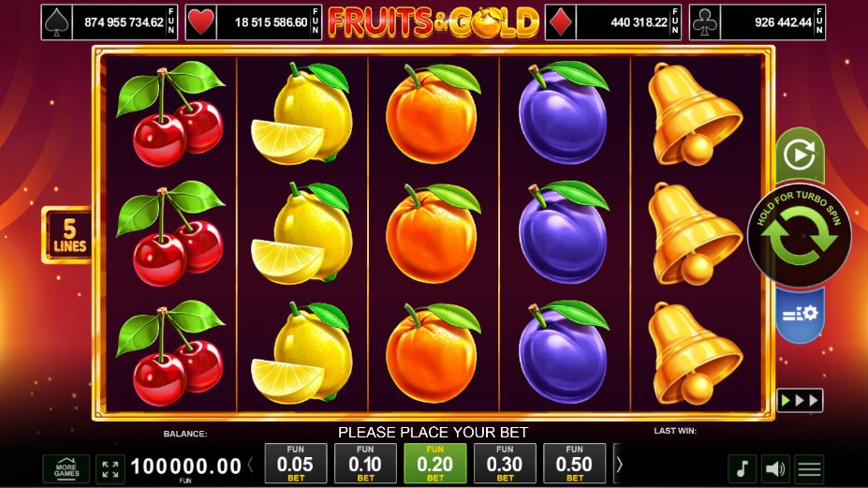Choose the highlighted 0.20 bet
Image resolution: width=868 pixels, height=488 pixels.
[435, 463]
